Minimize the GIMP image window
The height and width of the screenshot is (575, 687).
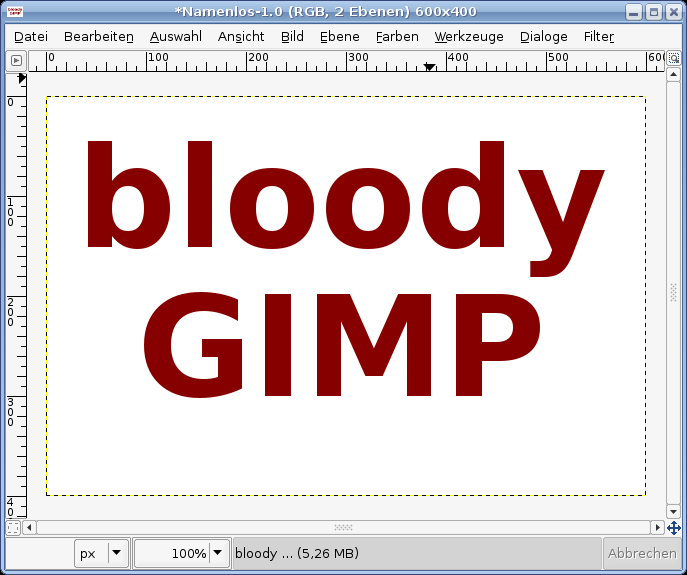point(634,12)
